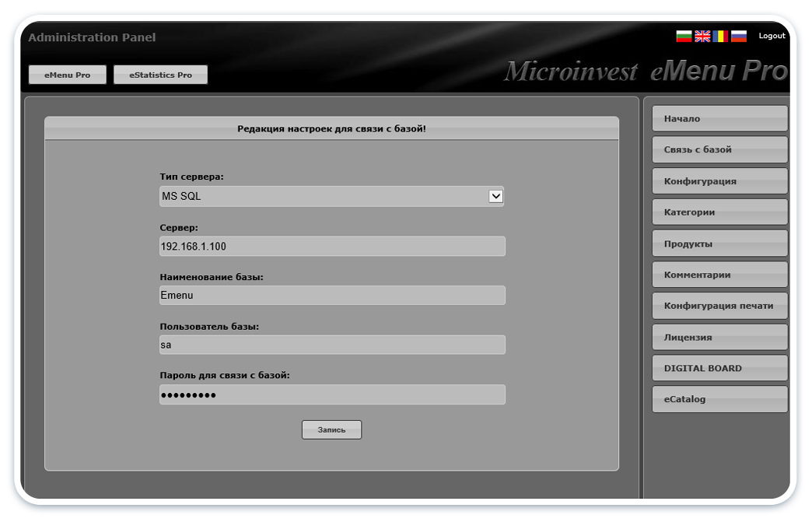The height and width of the screenshot is (522, 812).
Task: Open the server type MS SQL dropdown
Action: pyautogui.click(x=331, y=196)
